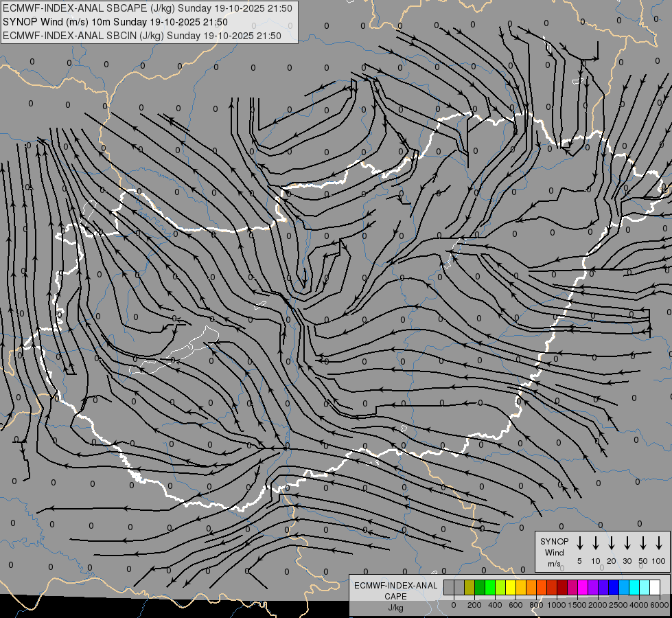Image resolution: width=672 pixels, height=618 pixels.
Task: Click the 200 CAPE legend label
Action: [474, 605]
